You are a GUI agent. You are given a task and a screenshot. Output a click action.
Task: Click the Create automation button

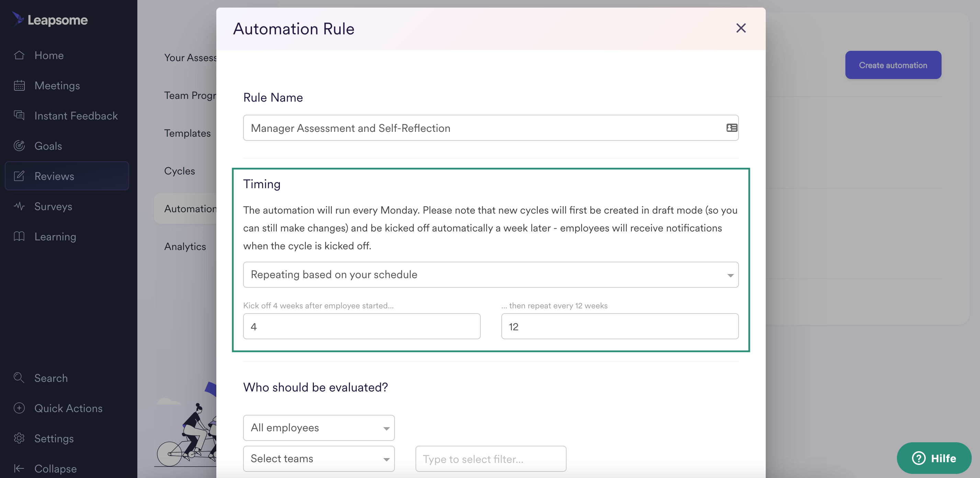[893, 65]
